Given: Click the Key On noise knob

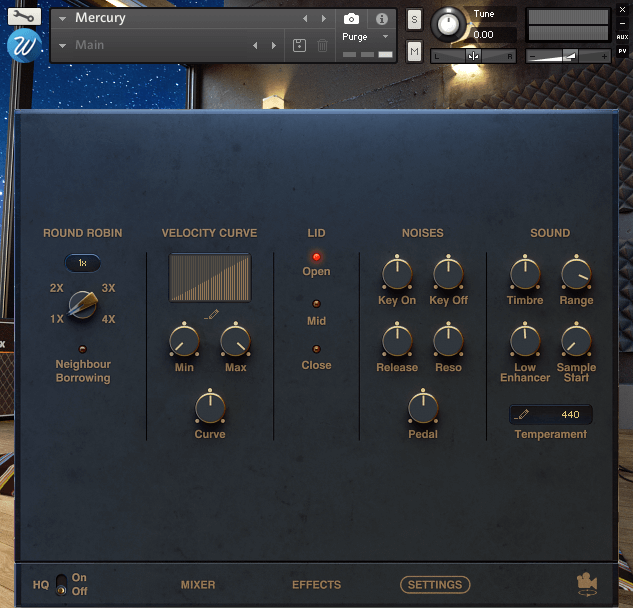Looking at the screenshot, I should 397,274.
